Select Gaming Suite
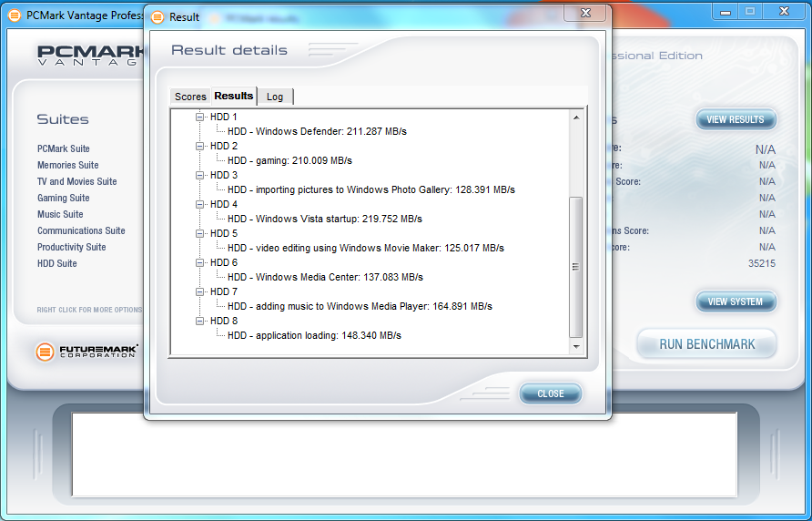The height and width of the screenshot is (521, 812). pos(63,198)
